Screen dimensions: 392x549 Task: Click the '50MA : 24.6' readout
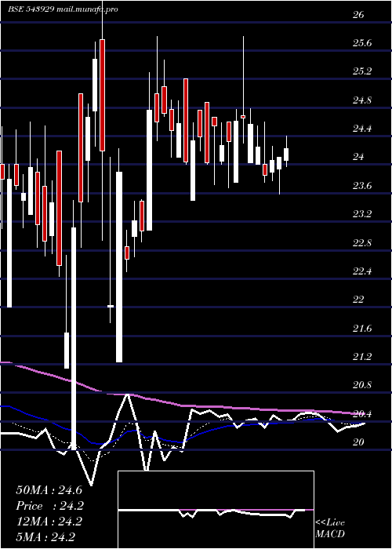49,490
